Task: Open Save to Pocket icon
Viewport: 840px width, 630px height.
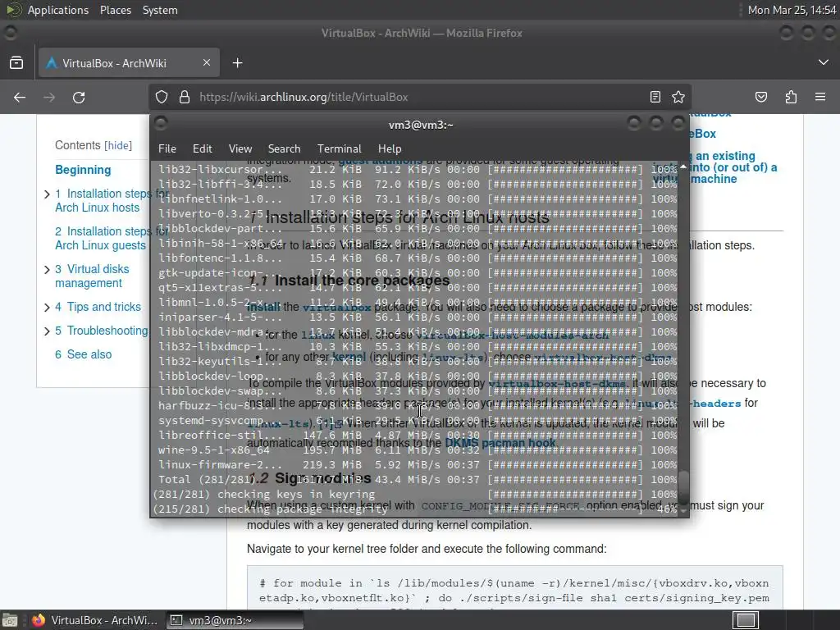Action: point(760,97)
